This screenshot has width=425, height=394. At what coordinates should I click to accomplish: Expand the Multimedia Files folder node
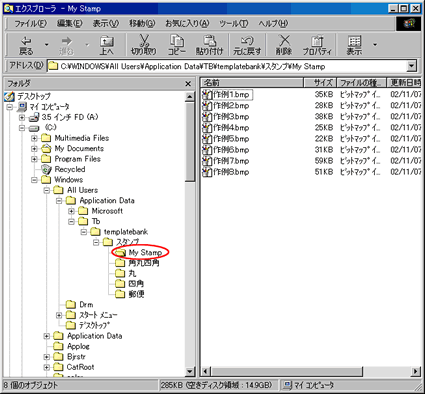(34, 138)
